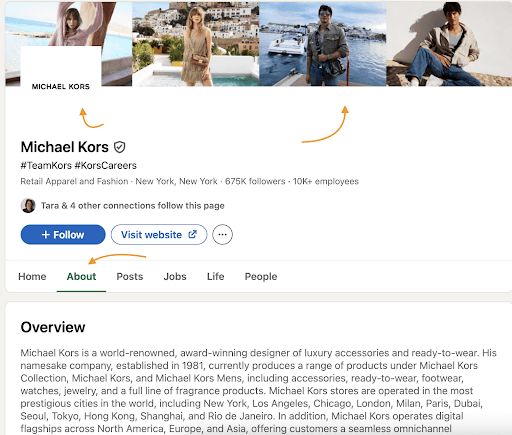Click the plus icon on Follow button
512x435 pixels.
pos(46,235)
